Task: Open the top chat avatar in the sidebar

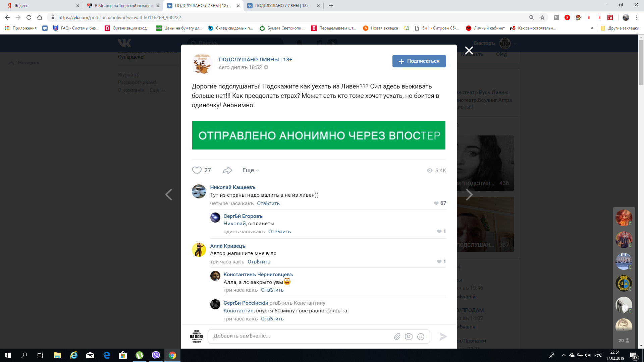Action: (624, 218)
